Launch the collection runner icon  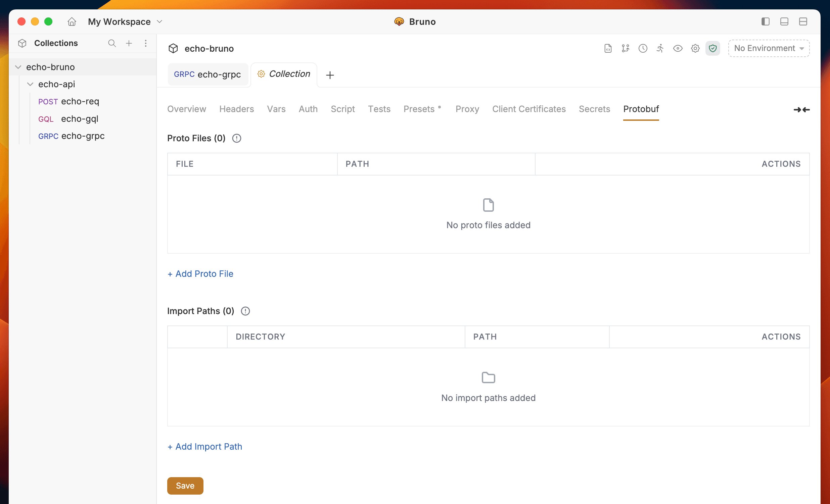click(x=660, y=48)
